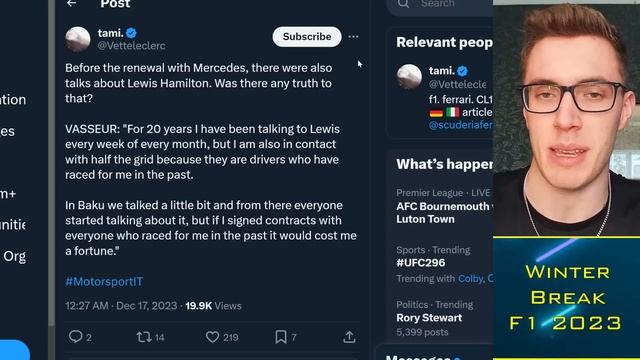This screenshot has width=640, height=360.
Task: Click tami.'s verified badge beside name
Action: click(131, 33)
